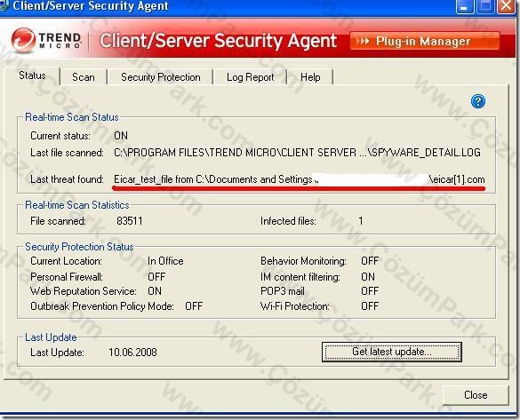Click Web Reputation Service ON value

pyautogui.click(x=155, y=291)
